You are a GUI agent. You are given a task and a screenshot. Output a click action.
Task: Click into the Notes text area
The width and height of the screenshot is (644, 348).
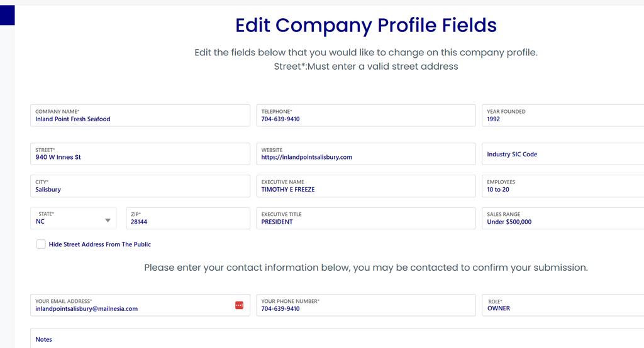coord(337,339)
